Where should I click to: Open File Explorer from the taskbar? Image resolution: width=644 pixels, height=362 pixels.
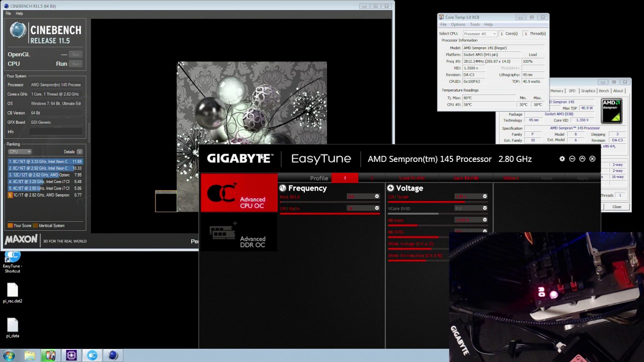point(30,355)
